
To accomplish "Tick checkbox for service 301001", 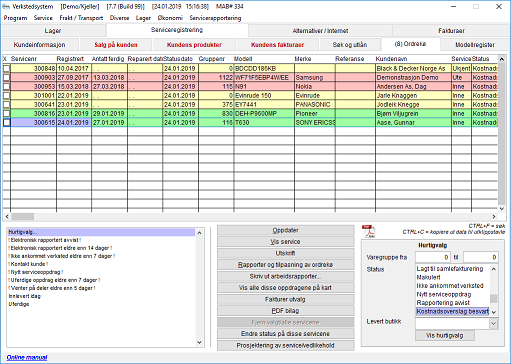I will point(6,95).
